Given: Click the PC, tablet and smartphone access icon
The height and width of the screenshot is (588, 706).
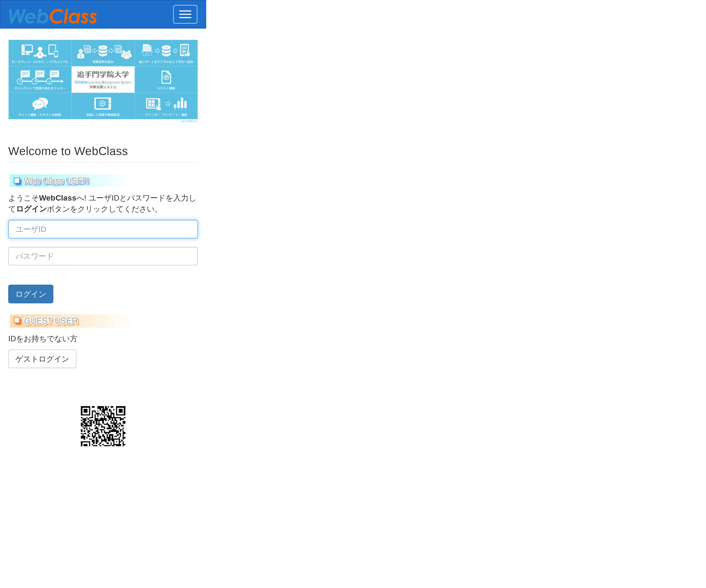Looking at the screenshot, I should click(40, 51).
